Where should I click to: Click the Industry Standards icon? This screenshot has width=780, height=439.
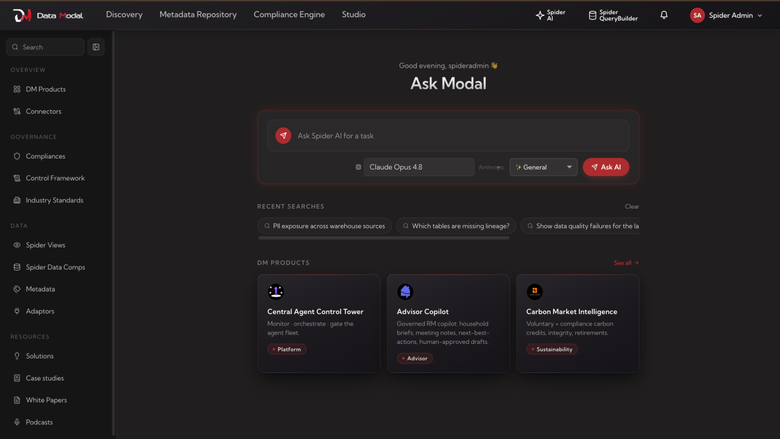[17, 200]
